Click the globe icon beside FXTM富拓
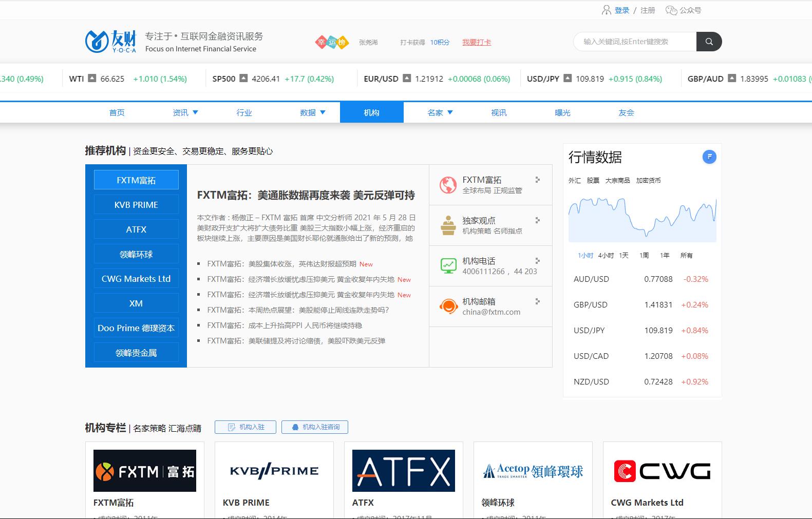812x519 pixels. (448, 185)
